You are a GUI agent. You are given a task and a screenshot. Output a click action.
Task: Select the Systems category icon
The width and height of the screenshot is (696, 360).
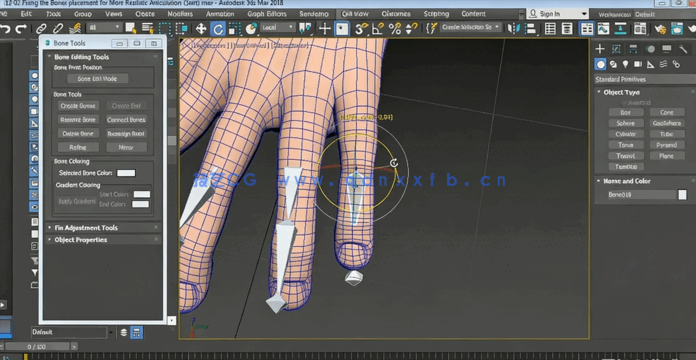(x=676, y=64)
